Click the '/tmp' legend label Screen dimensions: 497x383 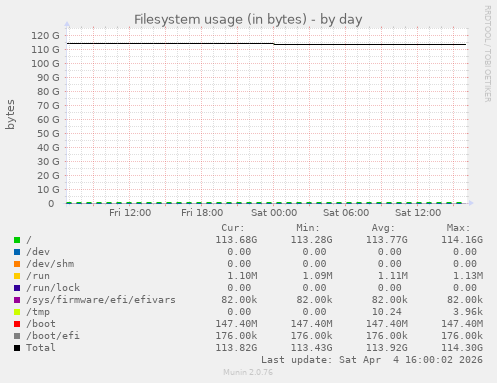(x=38, y=312)
